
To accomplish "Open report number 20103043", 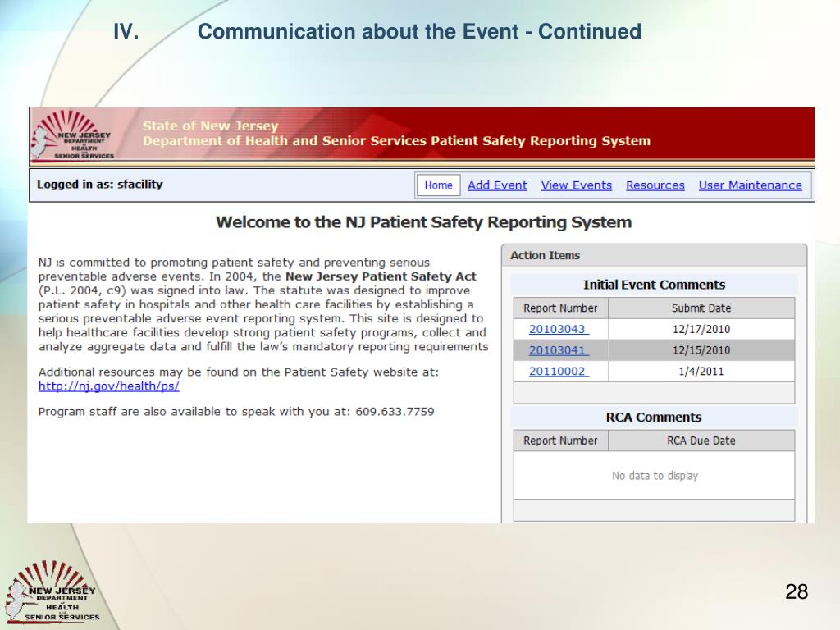I will tap(559, 329).
